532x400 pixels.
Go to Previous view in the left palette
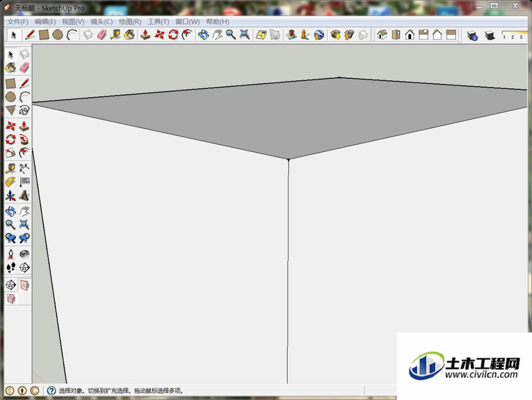11,238
